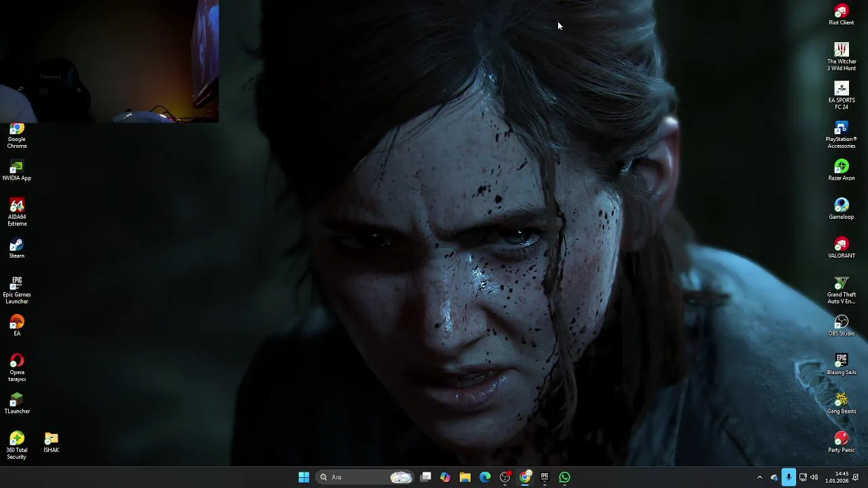Select the EA app desktop icon
868x488 pixels.
point(17,325)
